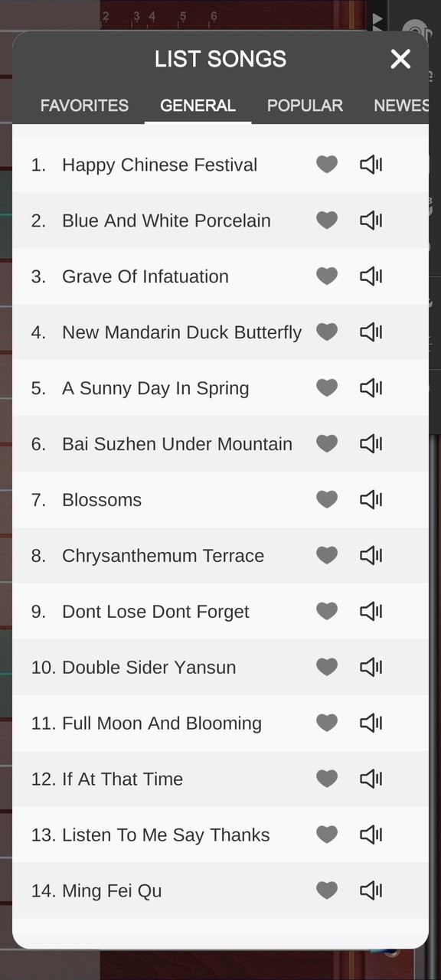441x980 pixels.
Task: Play preview of A Sunny Day In Spring
Action: click(371, 387)
